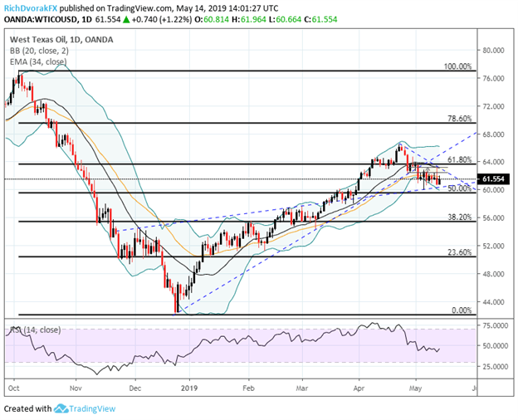Viewport: 518px width, 420px height.
Task: Click the green up-arrow change indicator
Action: pos(126,19)
